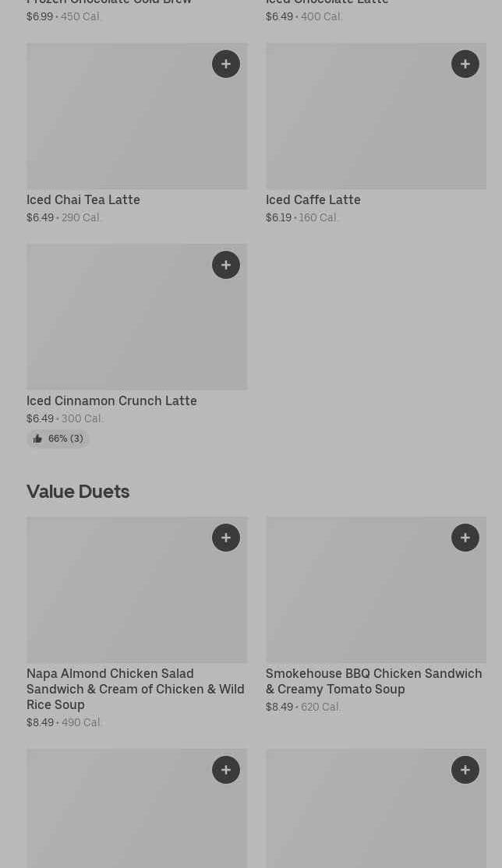This screenshot has width=502, height=868.
Task: Add Iced Caffe Latte to cart
Action: (465, 64)
